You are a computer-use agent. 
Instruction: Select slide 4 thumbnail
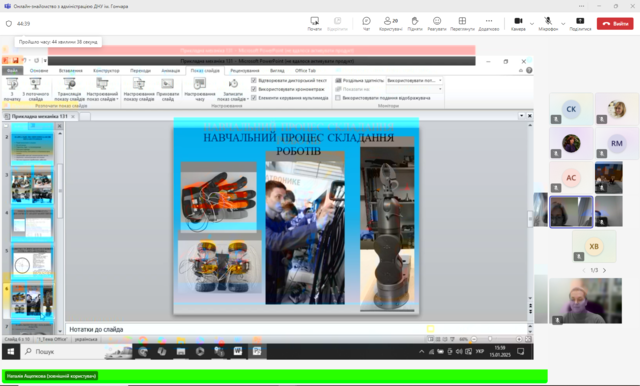click(32, 224)
